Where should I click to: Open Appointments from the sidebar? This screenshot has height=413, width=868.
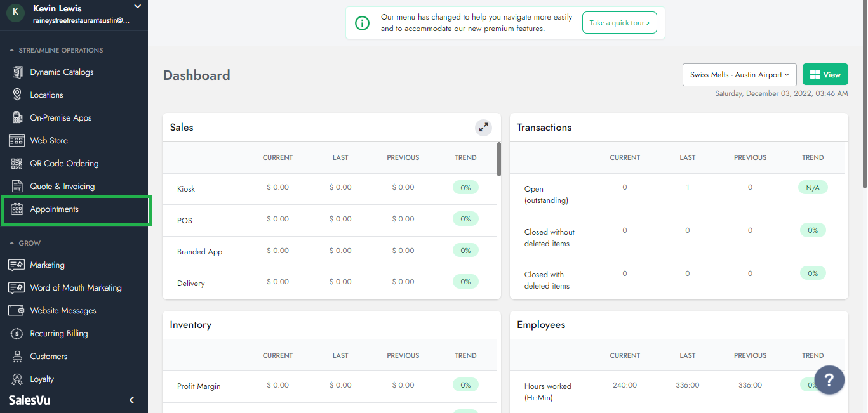[x=55, y=209]
